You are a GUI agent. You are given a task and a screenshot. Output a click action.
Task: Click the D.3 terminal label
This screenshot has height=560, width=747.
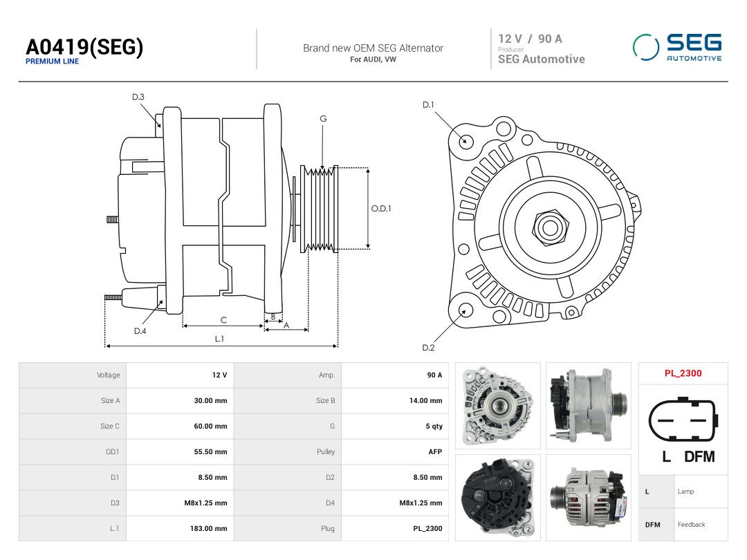point(138,97)
